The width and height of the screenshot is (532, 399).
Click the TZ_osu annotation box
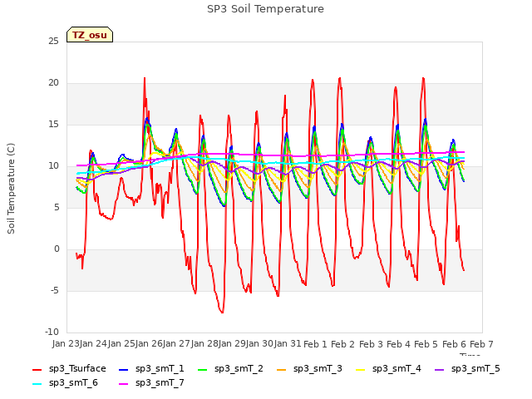click(90, 35)
